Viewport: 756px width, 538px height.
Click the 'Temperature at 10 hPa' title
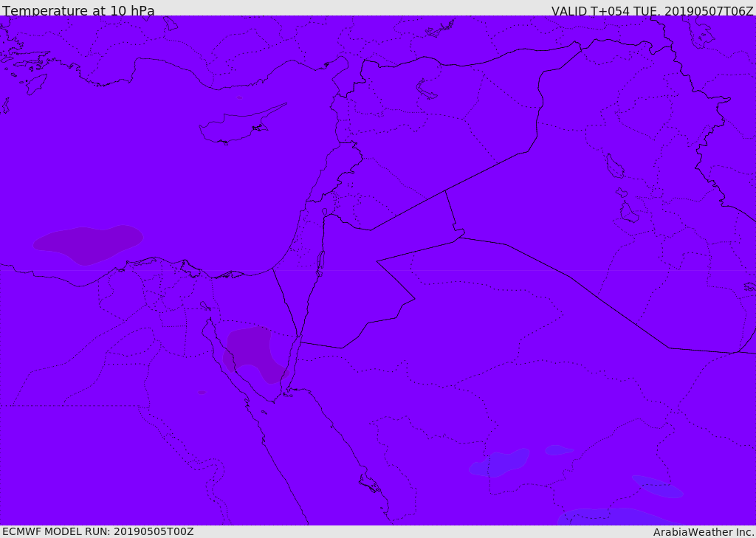pyautogui.click(x=78, y=10)
